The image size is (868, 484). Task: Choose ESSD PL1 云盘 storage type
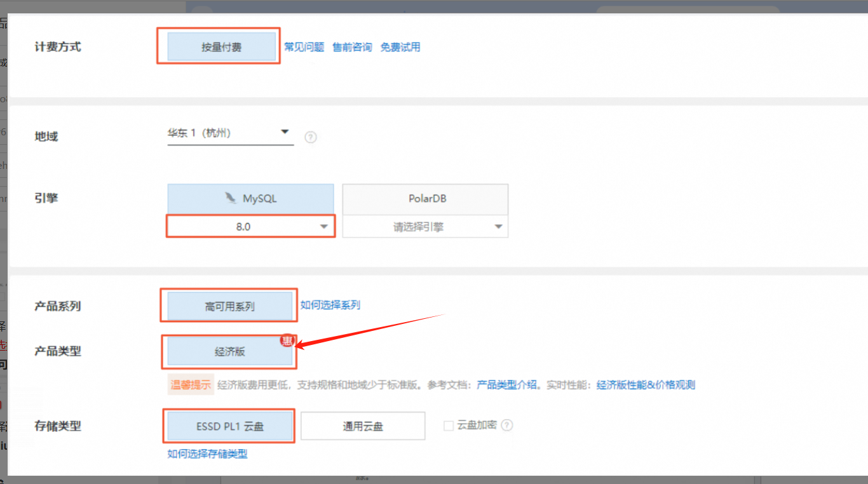pyautogui.click(x=229, y=426)
